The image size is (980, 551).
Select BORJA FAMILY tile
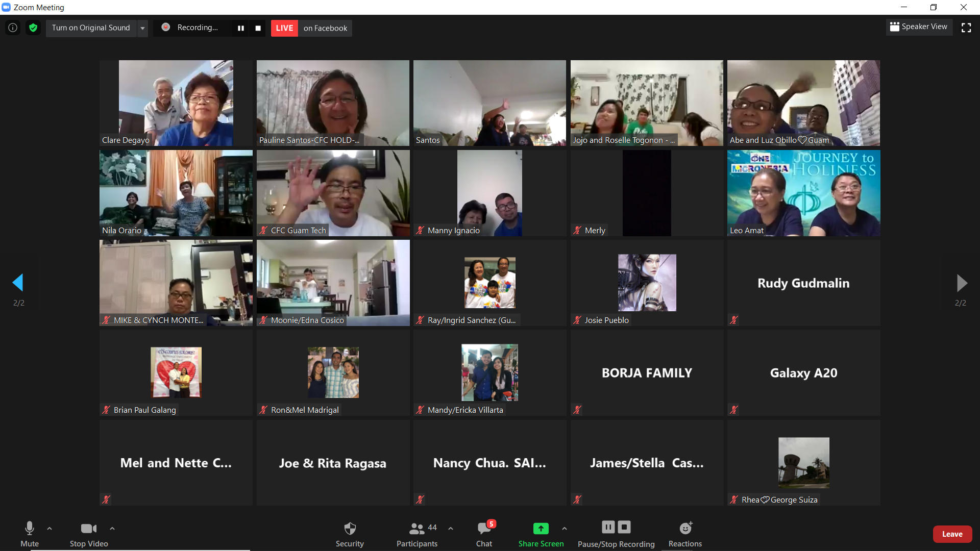pyautogui.click(x=647, y=372)
